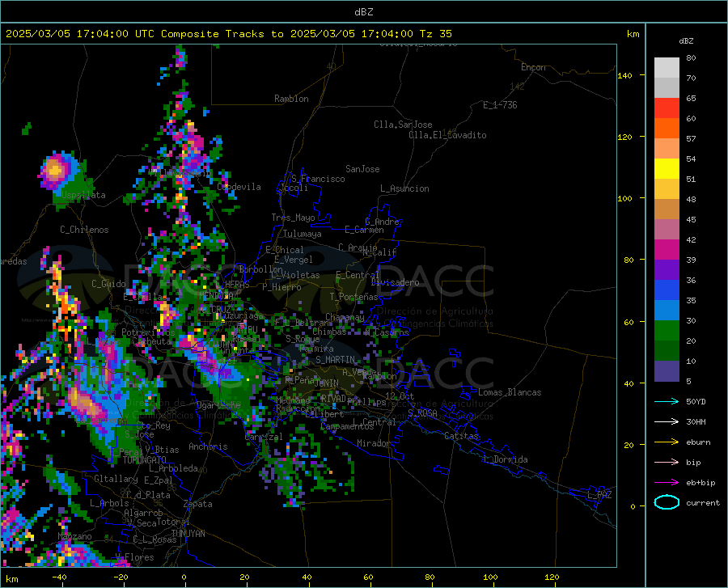Select the slate purple 5-10 dBZ swatch
This screenshot has width=728, height=588.
click(x=667, y=370)
